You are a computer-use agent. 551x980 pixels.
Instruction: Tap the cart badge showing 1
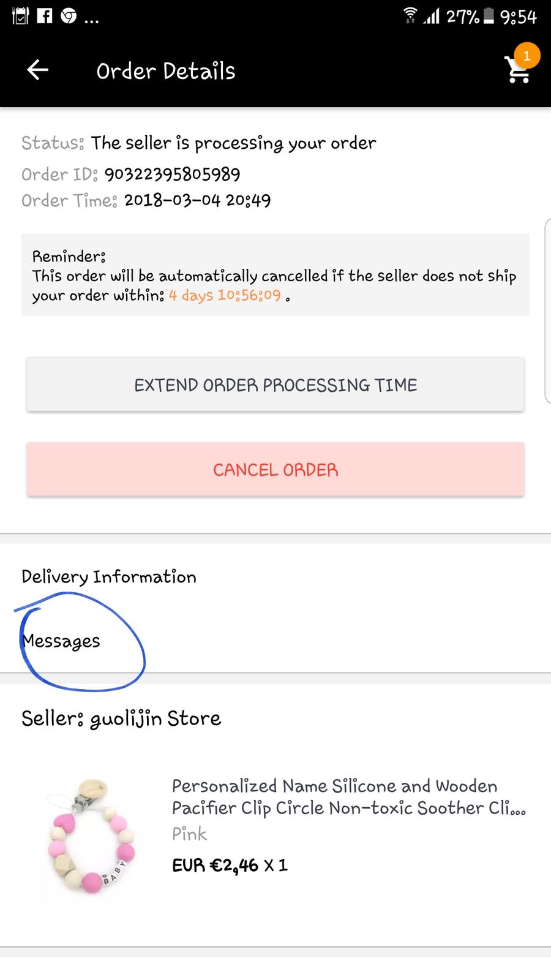coord(527,56)
